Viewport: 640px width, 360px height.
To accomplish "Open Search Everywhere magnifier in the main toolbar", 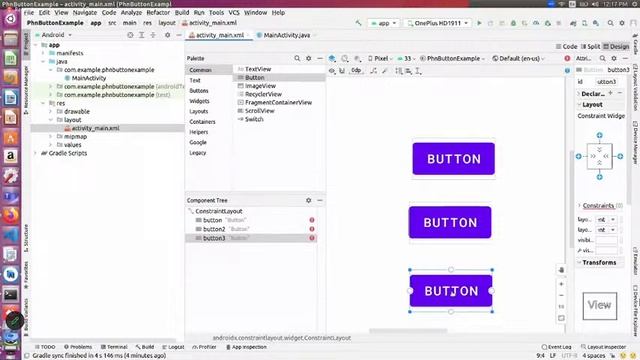I will tap(610, 23).
